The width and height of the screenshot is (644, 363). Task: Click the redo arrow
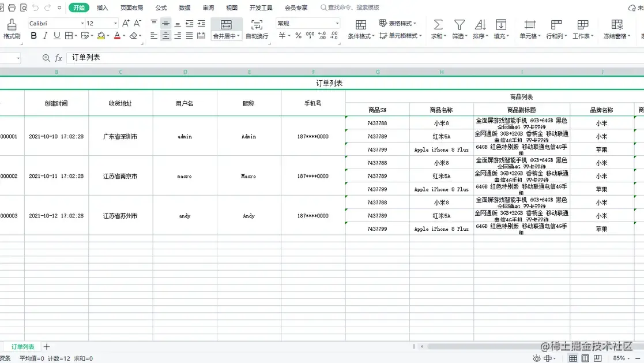(47, 8)
